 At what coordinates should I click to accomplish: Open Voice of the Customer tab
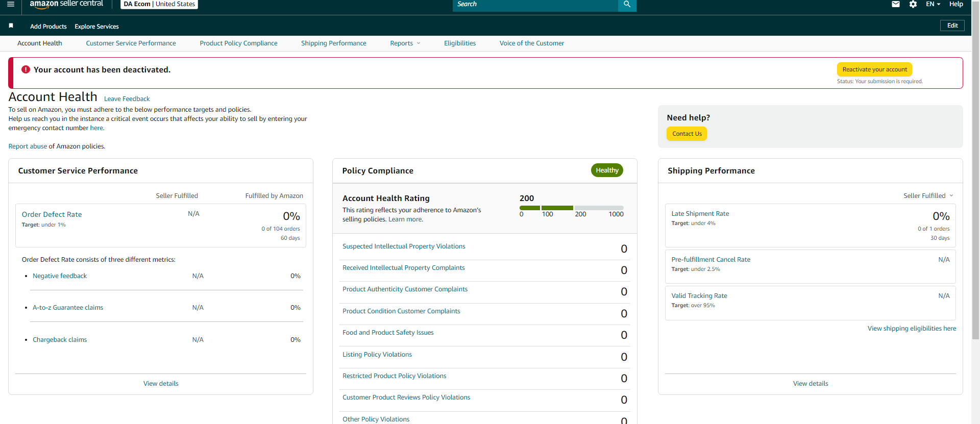[532, 43]
